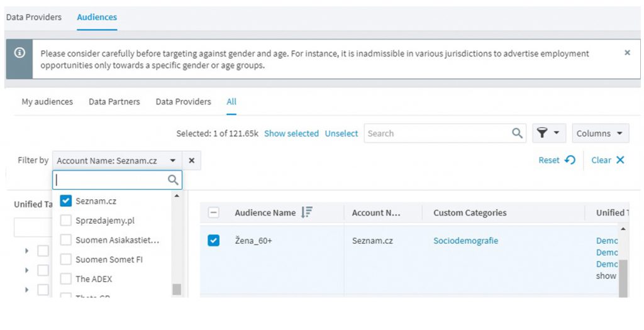Click the Žena_60+ audience name
This screenshot has width=644, height=330.
[253, 241]
